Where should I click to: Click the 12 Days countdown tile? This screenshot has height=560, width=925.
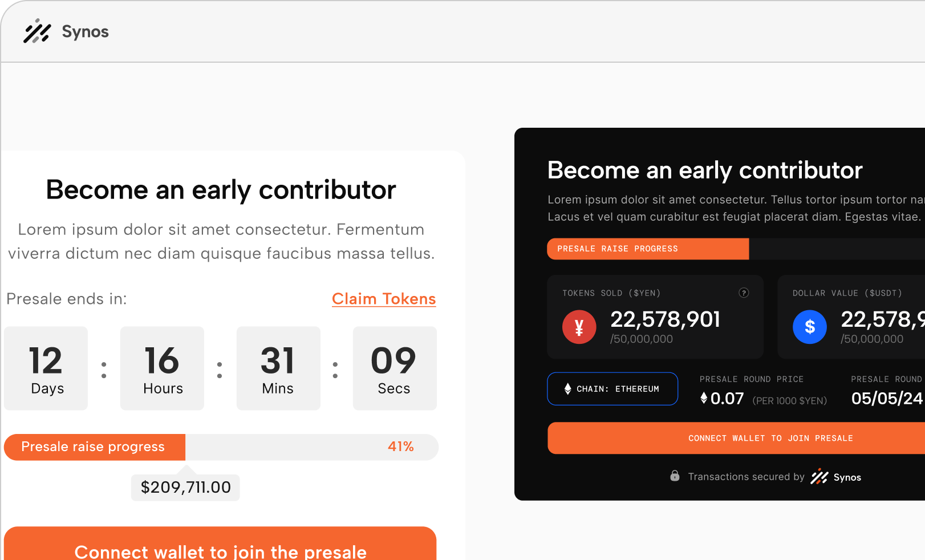[x=46, y=368]
